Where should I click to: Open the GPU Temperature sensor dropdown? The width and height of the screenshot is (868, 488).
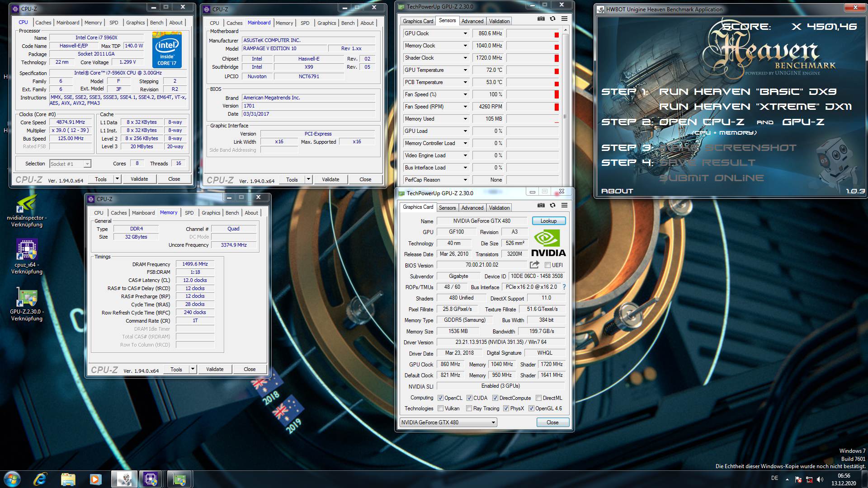[465, 70]
